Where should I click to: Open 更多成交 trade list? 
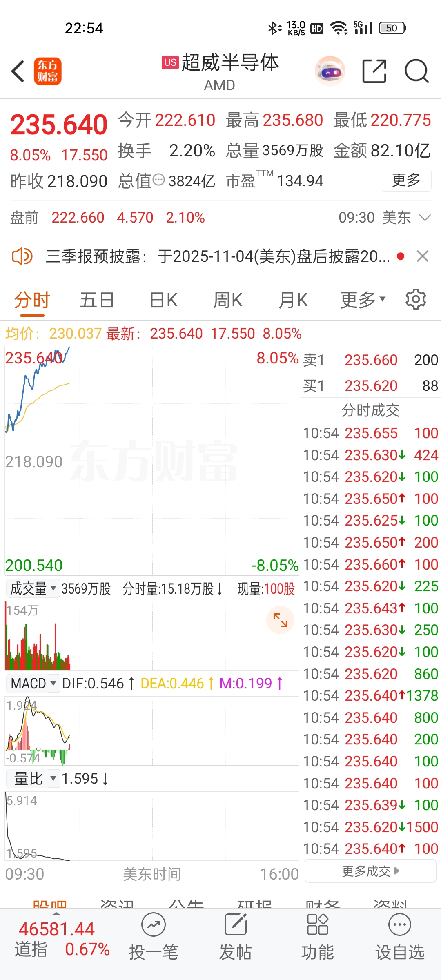[x=370, y=871]
